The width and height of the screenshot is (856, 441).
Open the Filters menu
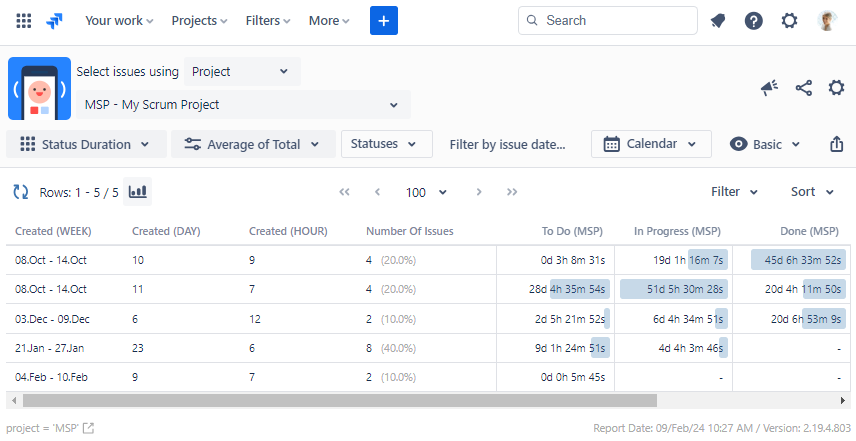[x=268, y=21]
